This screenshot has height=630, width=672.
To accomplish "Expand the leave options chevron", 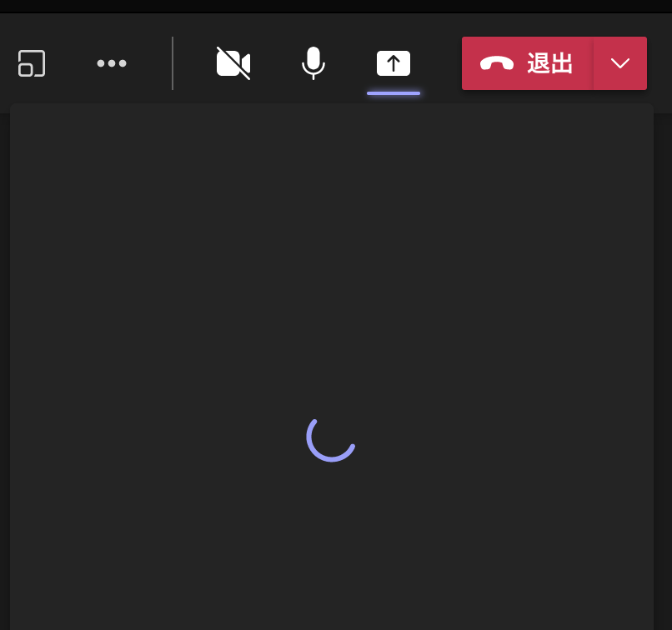I will click(x=620, y=63).
